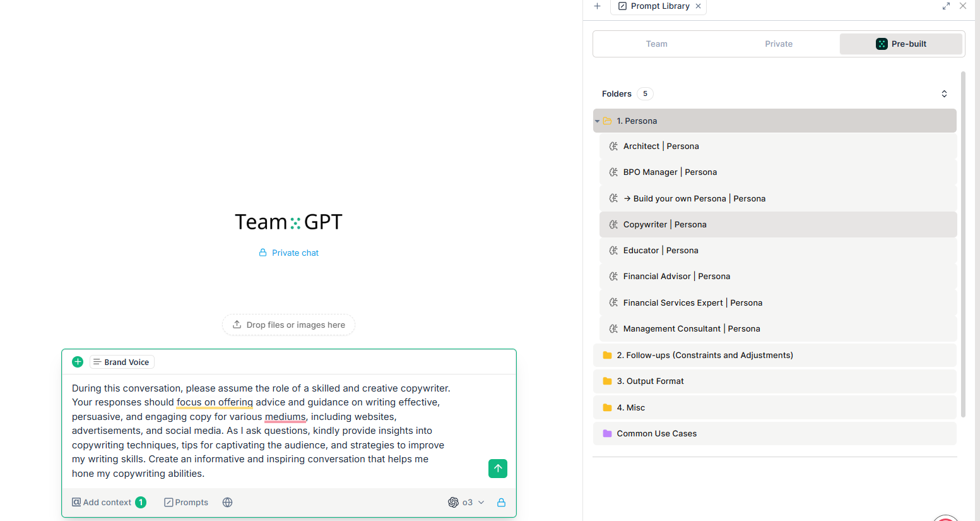The height and width of the screenshot is (521, 980).
Task: Send the message with green arrow
Action: (x=498, y=469)
